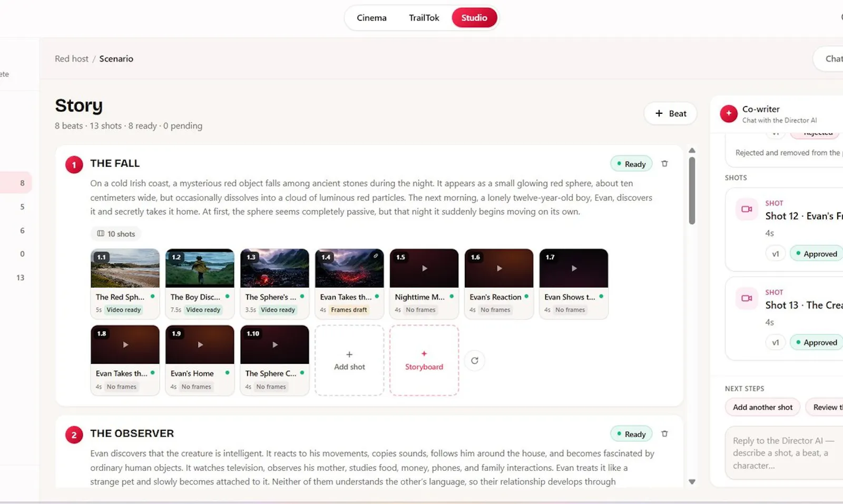Add a new Beat

point(670,113)
